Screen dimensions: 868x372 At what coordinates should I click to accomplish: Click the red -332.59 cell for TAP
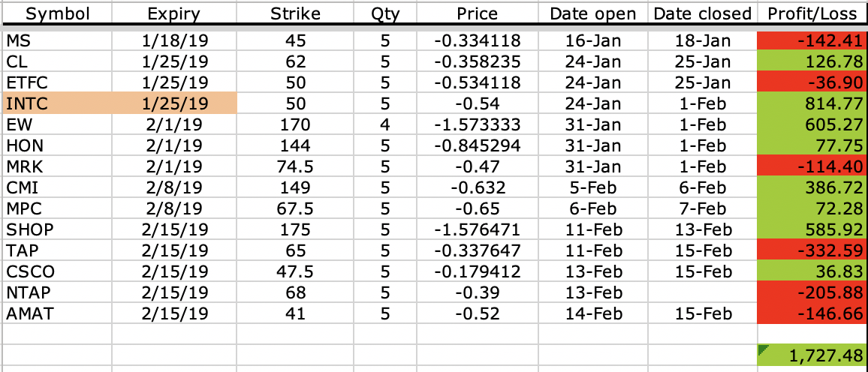click(812, 250)
